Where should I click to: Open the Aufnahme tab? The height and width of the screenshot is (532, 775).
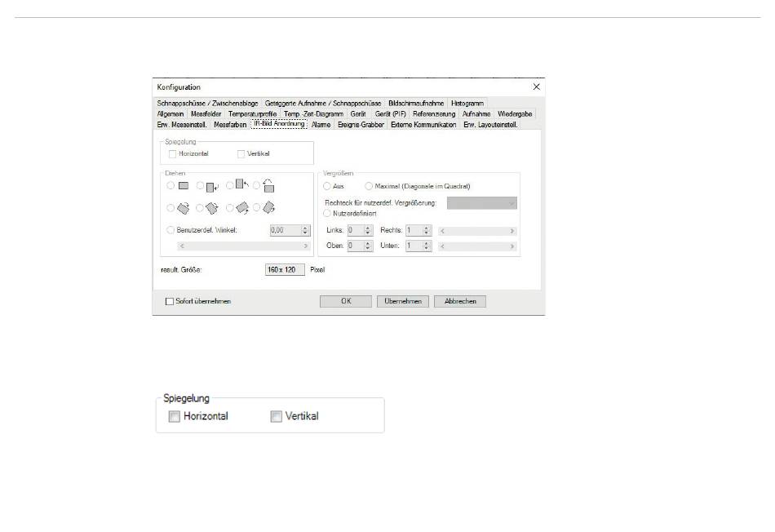click(476, 113)
